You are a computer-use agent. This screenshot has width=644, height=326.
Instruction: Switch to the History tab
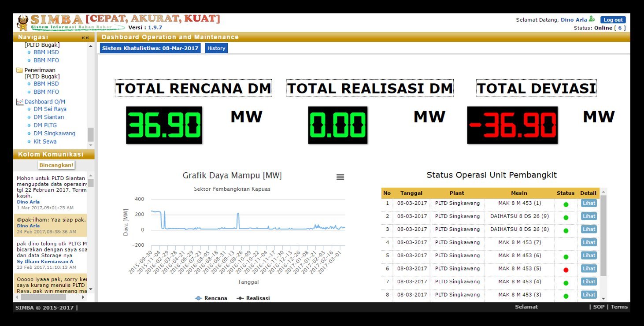pos(216,48)
